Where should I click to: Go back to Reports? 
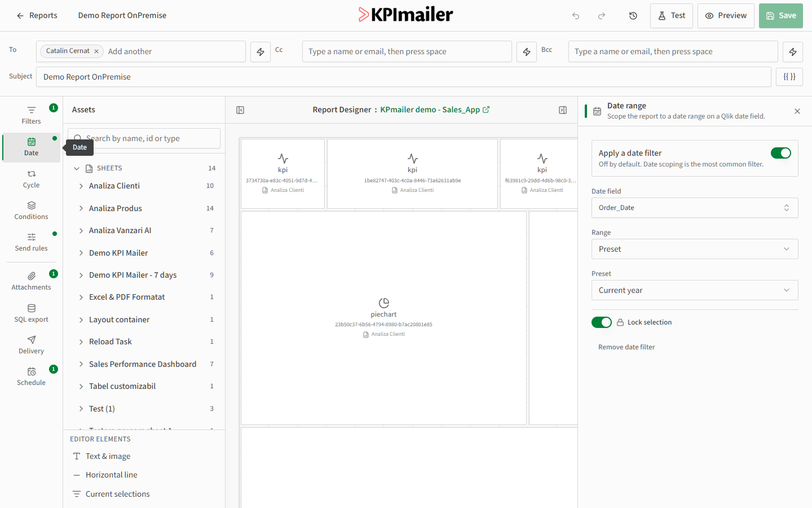pos(37,16)
